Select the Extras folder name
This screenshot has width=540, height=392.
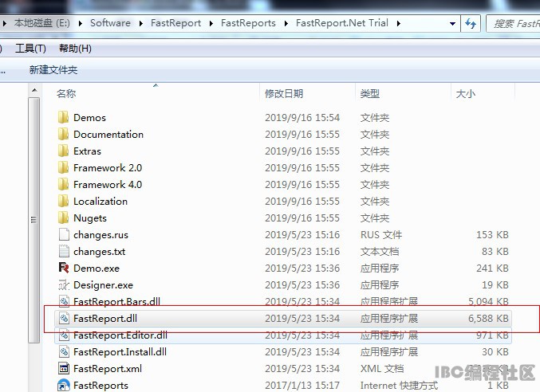point(87,151)
